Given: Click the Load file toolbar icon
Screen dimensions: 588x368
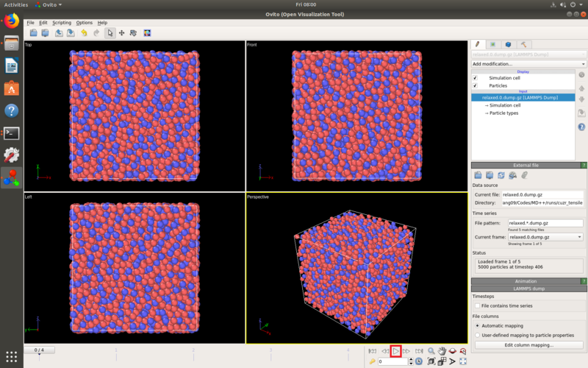Looking at the screenshot, I should click(33, 33).
